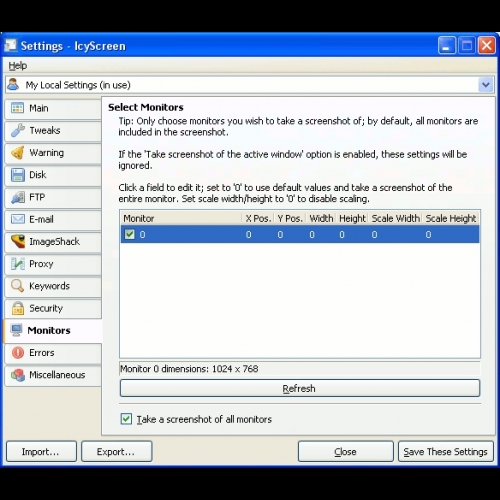Click the Scale Width column header
Screen dimensions: 500x500
(x=396, y=218)
